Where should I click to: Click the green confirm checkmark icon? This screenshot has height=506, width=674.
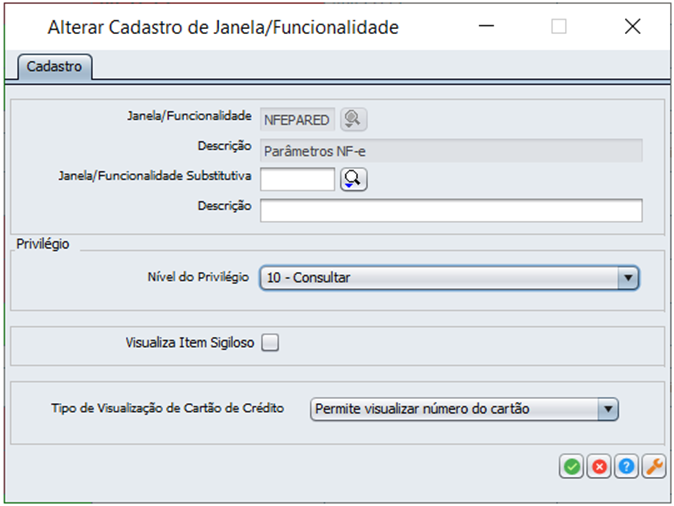(572, 466)
